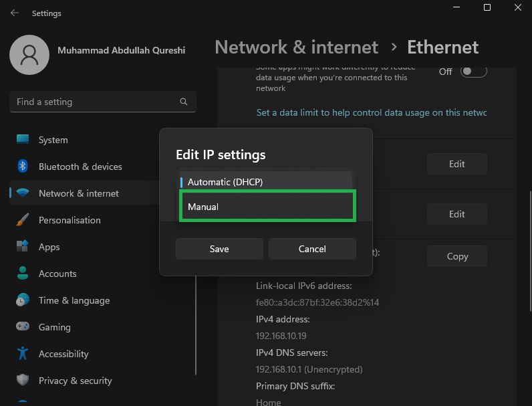The height and width of the screenshot is (406, 532).
Task: Click the Personalisation paintbrush icon
Action: [23, 220]
